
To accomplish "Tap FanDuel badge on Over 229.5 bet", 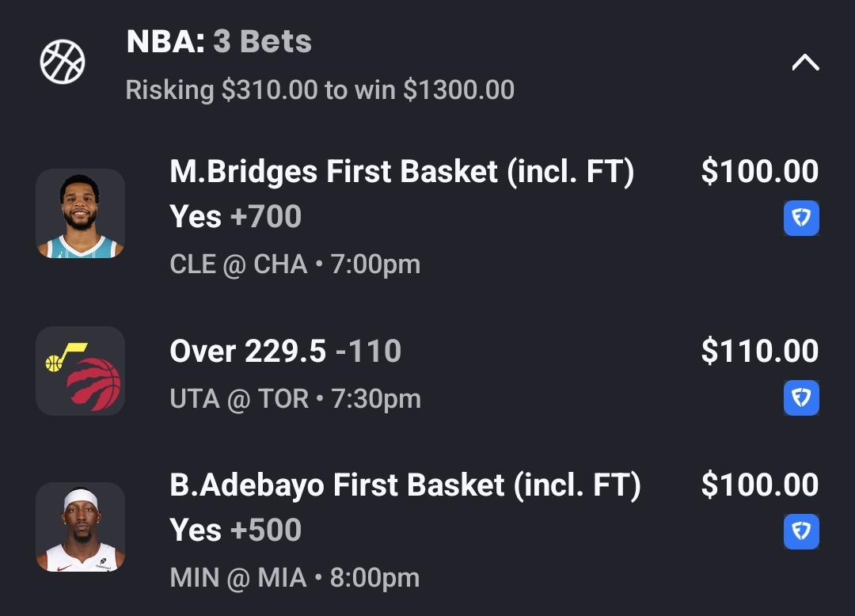I will click(801, 397).
